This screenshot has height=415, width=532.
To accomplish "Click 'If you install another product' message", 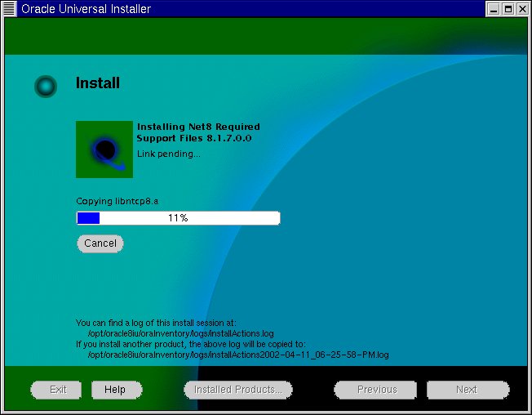I will point(191,344).
